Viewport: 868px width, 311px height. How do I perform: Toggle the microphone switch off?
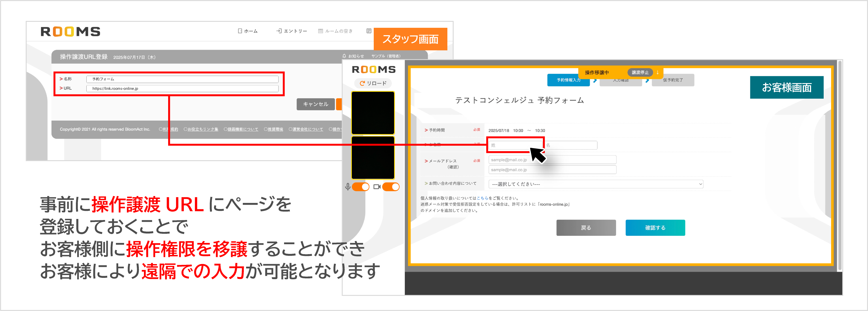tap(360, 187)
